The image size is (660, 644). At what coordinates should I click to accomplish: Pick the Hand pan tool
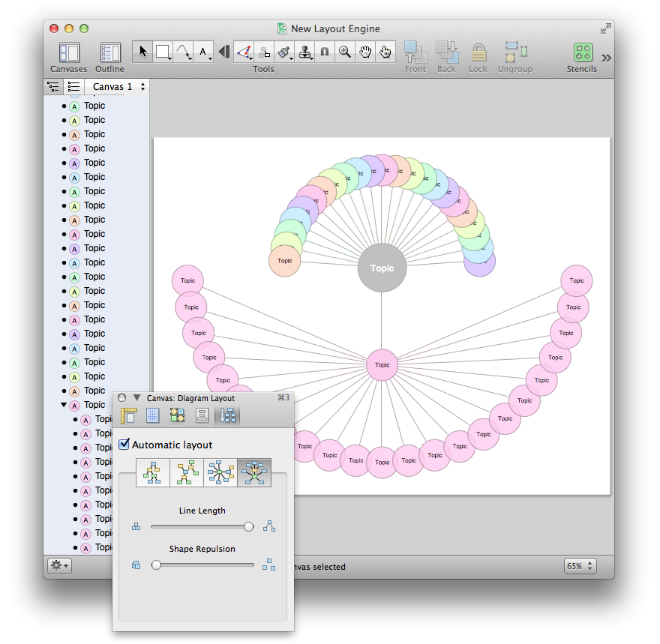[365, 52]
